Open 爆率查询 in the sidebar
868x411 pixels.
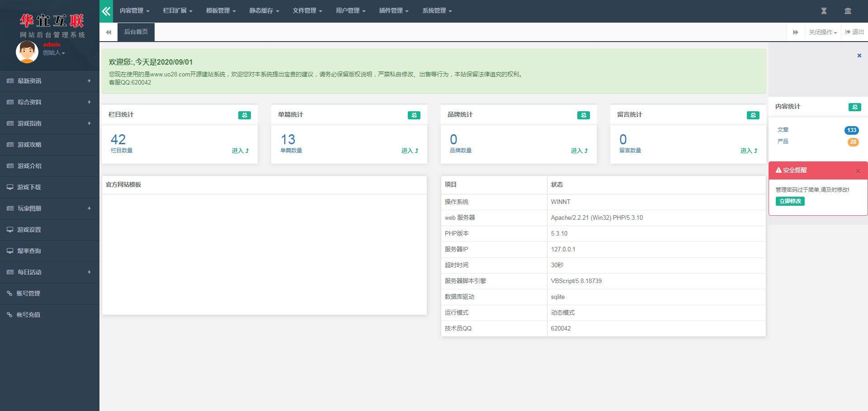[x=50, y=251]
